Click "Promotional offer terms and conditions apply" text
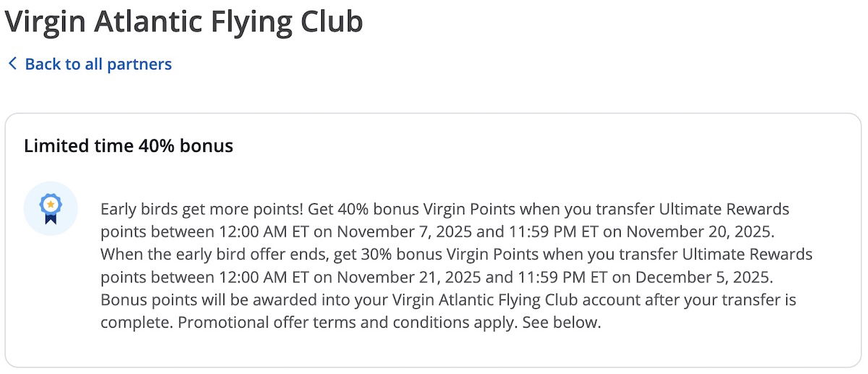 (x=346, y=323)
